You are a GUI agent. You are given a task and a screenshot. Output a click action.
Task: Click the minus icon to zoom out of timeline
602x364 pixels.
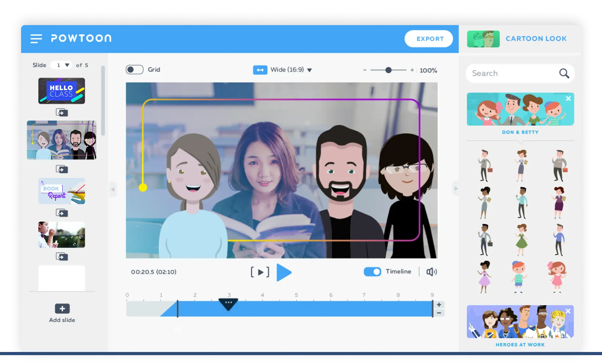(x=439, y=313)
